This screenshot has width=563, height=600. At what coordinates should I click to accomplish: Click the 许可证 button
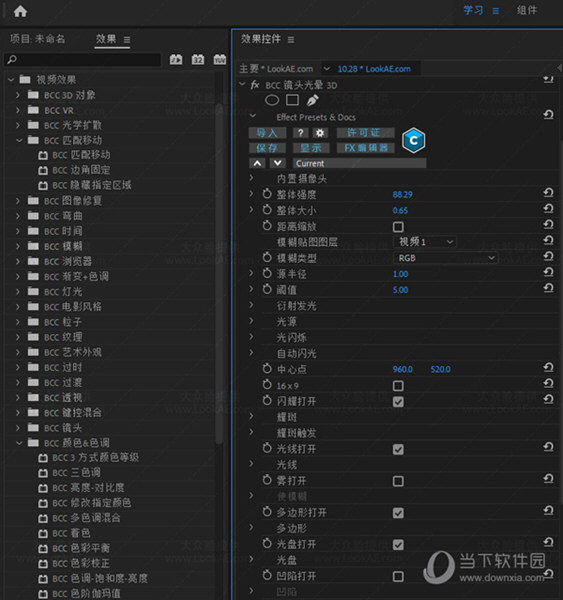(x=365, y=133)
